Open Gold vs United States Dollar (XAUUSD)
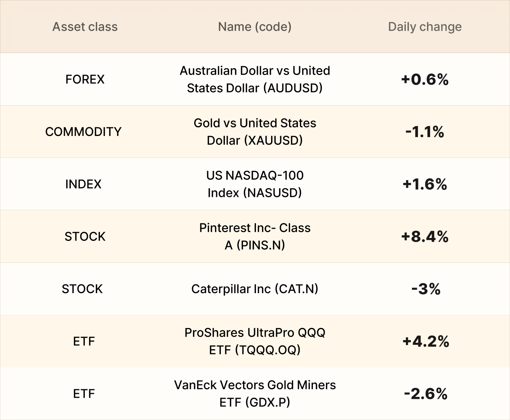 coord(255,131)
